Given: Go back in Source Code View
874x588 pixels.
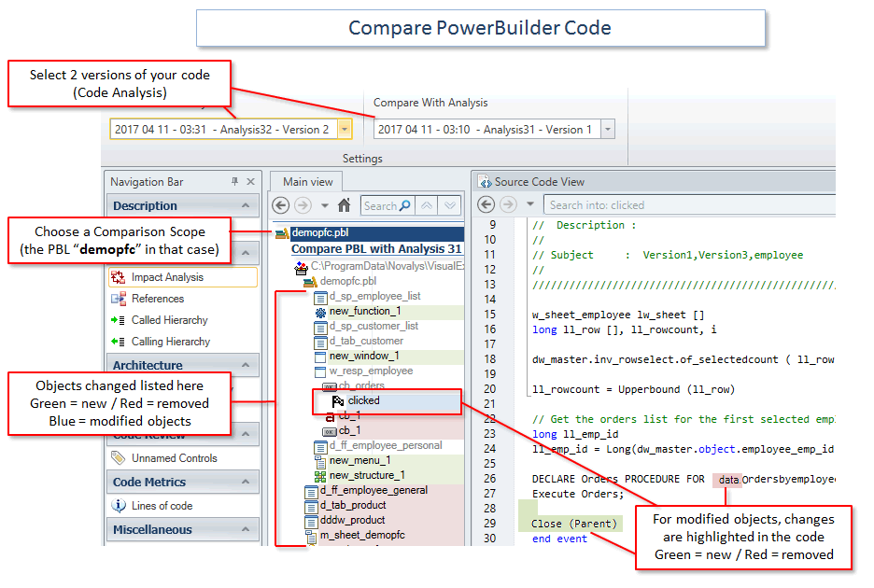Looking at the screenshot, I should pyautogui.click(x=486, y=204).
